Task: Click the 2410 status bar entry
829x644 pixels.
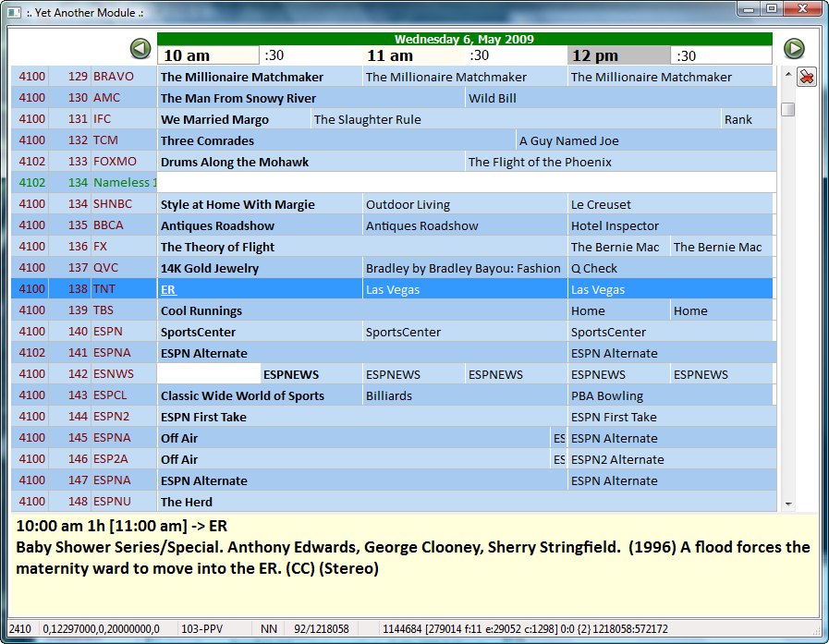Action: coord(20,628)
